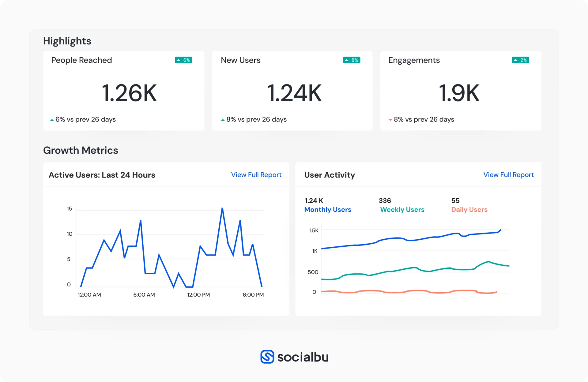Click the 1.24K New Users value
The width and height of the screenshot is (588, 382).
tap(294, 93)
